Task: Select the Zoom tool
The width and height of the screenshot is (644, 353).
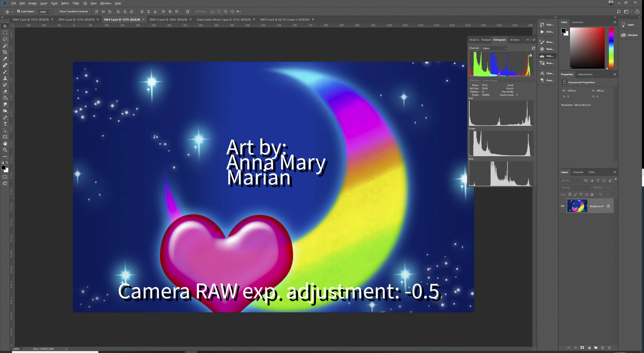Action: pos(5,150)
